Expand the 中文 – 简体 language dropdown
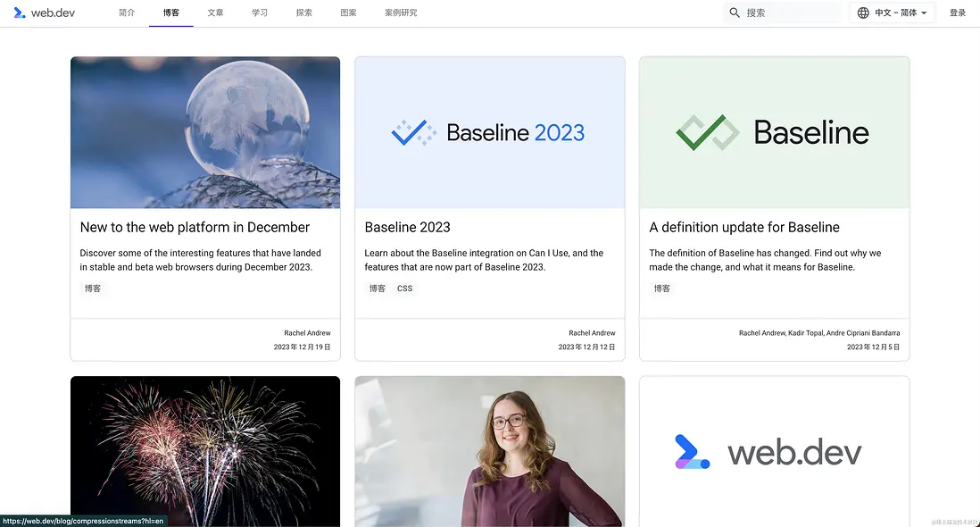 [900, 13]
